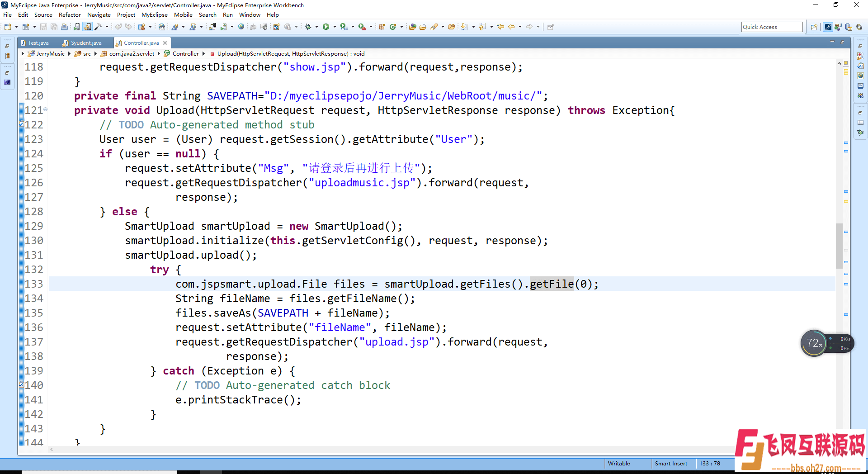This screenshot has width=868, height=474.
Task: Click the green bug Debug icon
Action: (x=307, y=27)
